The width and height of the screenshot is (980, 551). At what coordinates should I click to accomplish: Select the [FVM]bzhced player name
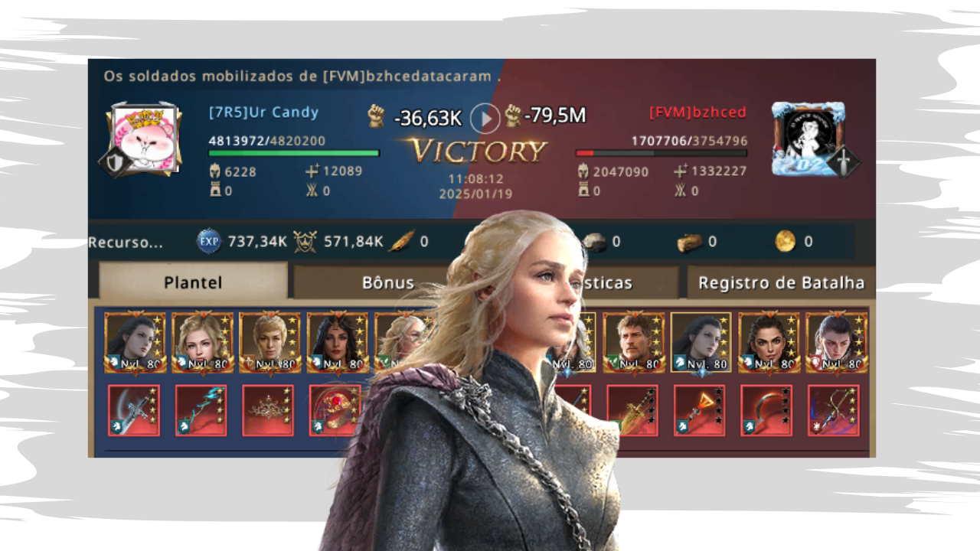click(x=697, y=112)
